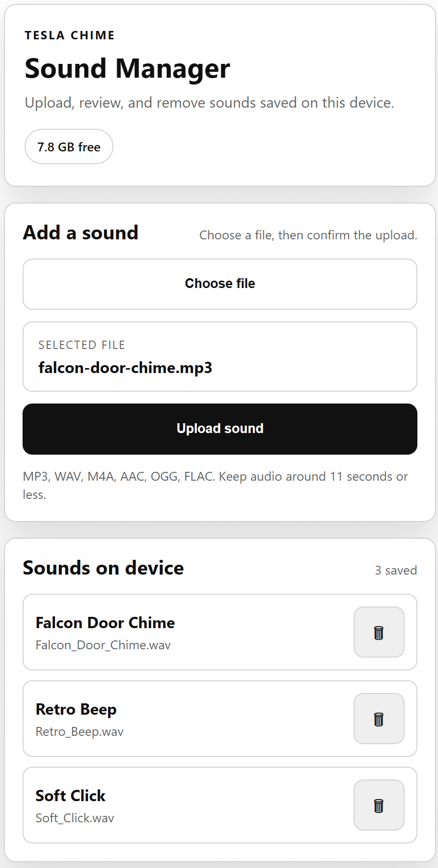Viewport: 438px width, 868px height.
Task: Upload the selected sound file
Action: pyautogui.click(x=220, y=429)
